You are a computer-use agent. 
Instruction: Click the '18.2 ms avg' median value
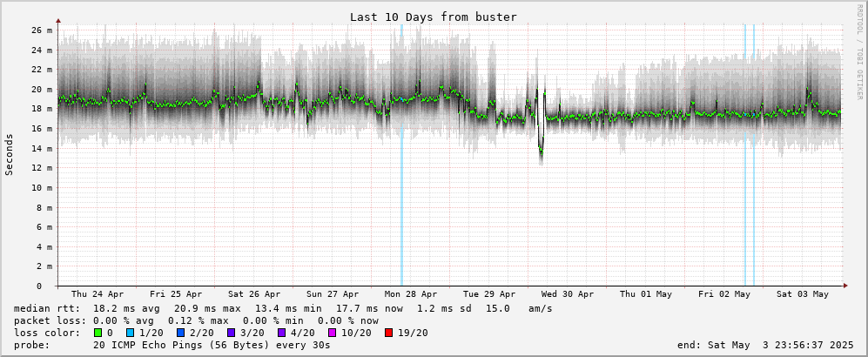coord(127,309)
